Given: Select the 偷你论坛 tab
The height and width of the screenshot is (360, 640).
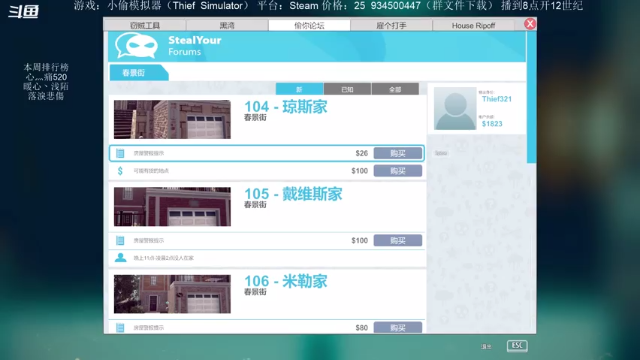Looking at the screenshot, I should click(x=309, y=25).
